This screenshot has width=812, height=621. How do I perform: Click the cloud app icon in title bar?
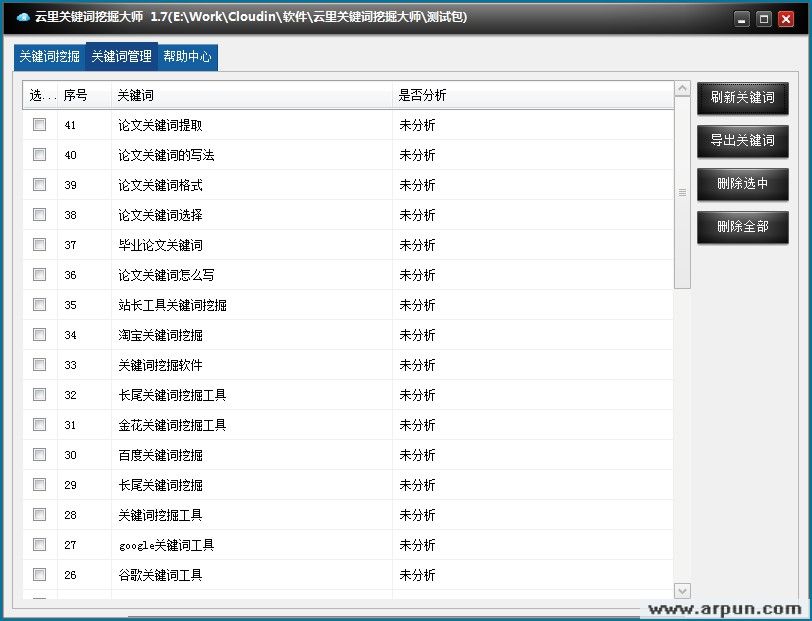click(23, 18)
